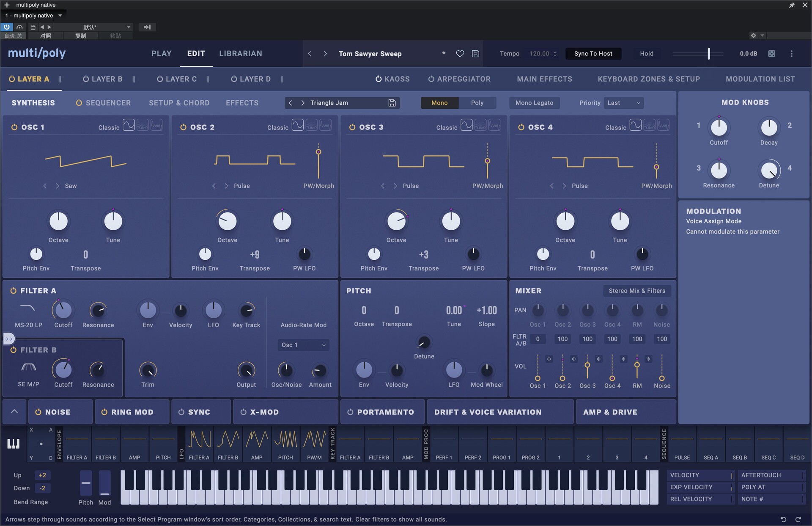Click the master volume slider
Viewport: 812px width, 526px height.
(x=698, y=54)
